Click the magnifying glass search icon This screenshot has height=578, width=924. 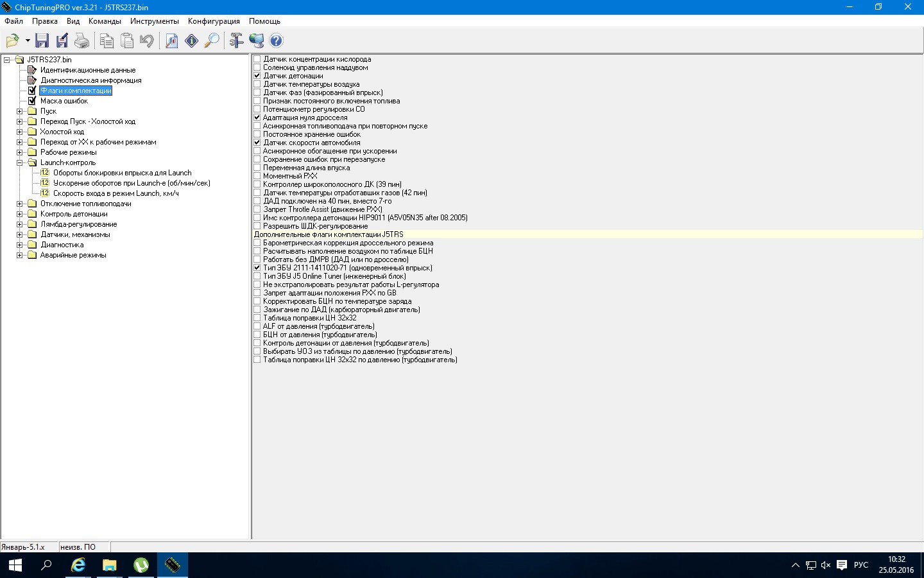point(212,41)
